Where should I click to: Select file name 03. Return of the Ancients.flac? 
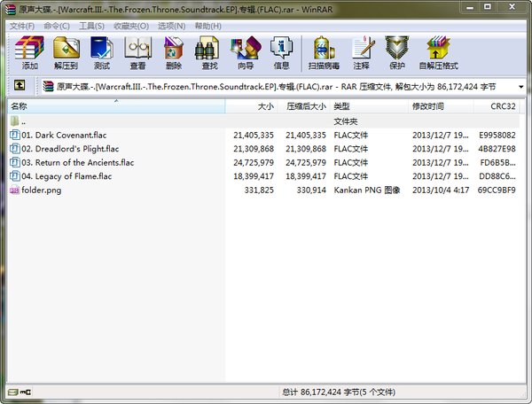78,163
